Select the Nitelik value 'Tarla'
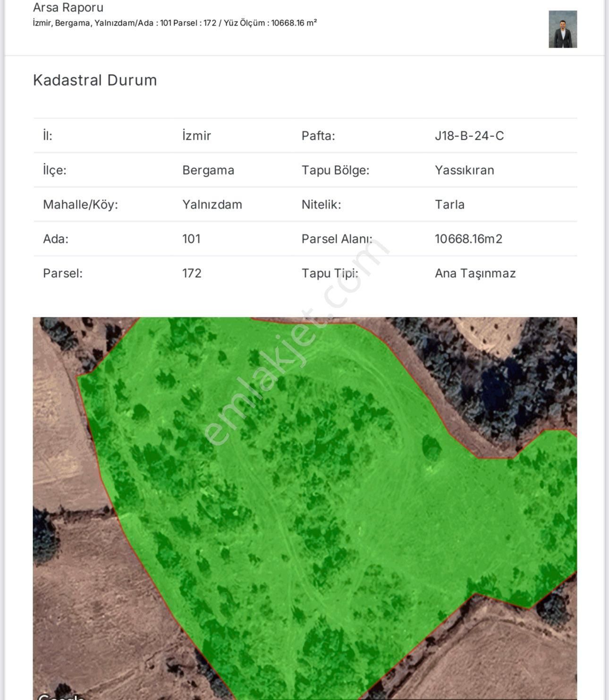The width and height of the screenshot is (609, 700). (x=449, y=205)
